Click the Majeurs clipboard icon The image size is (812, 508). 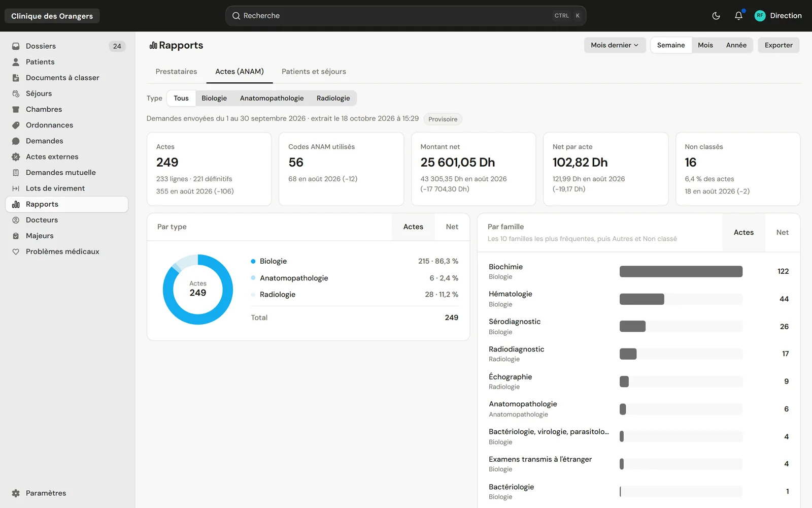coord(16,236)
